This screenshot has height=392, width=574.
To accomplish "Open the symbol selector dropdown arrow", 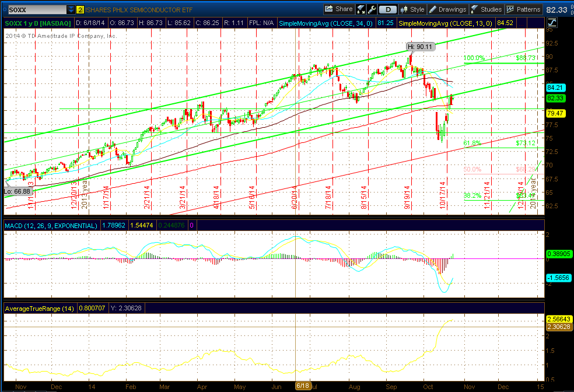I will [x=71, y=9].
